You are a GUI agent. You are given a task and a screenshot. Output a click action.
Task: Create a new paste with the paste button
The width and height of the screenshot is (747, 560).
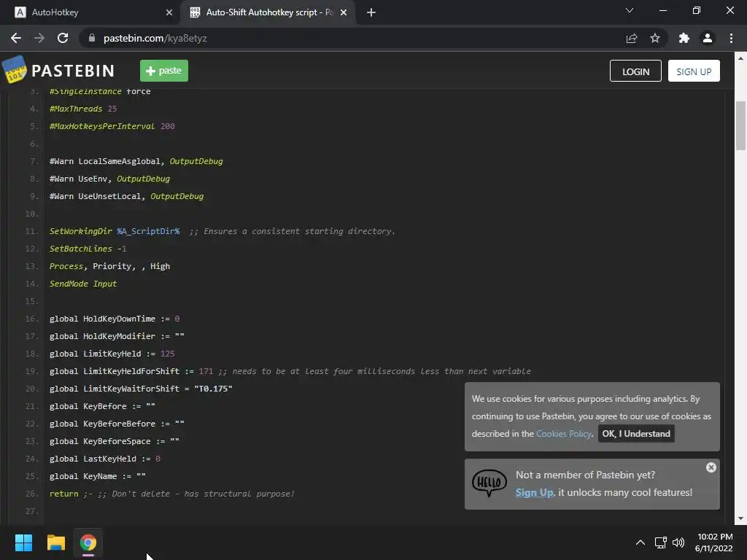tap(164, 71)
